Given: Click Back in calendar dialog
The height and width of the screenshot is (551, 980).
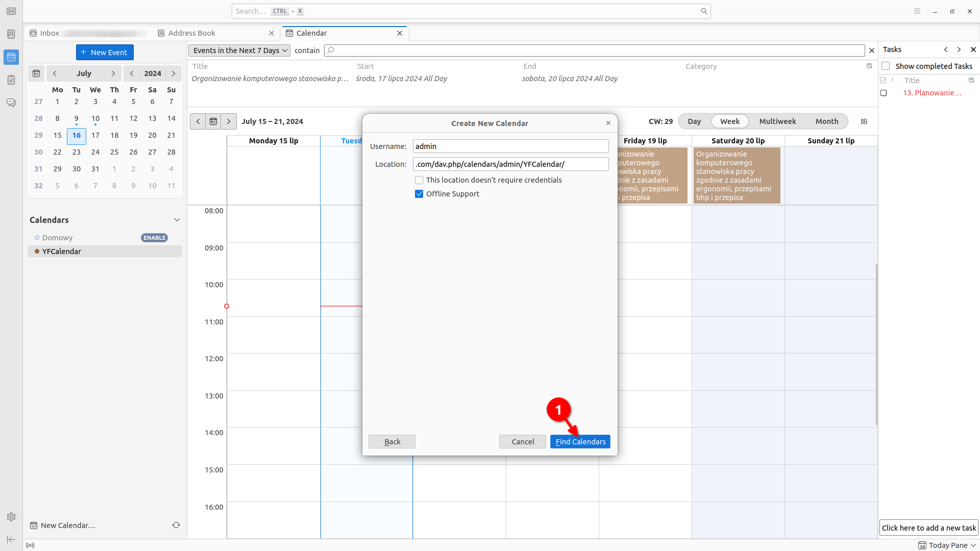Looking at the screenshot, I should point(392,442).
